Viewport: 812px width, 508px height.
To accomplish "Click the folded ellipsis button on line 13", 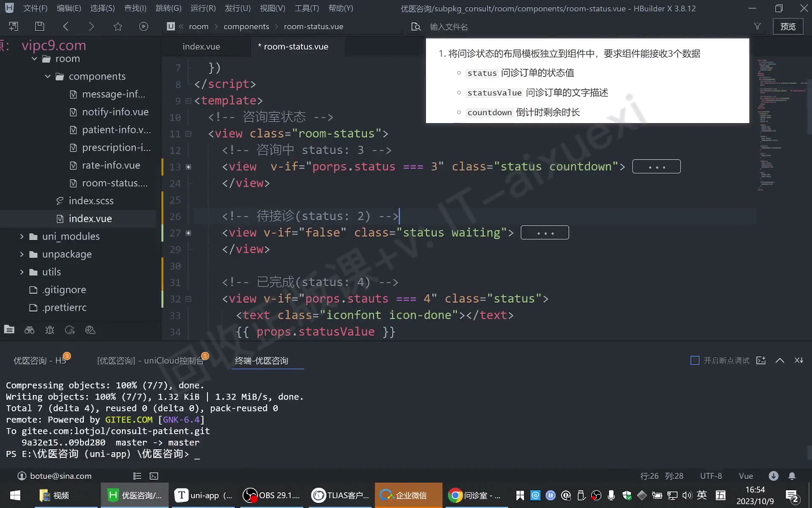I will (x=656, y=167).
